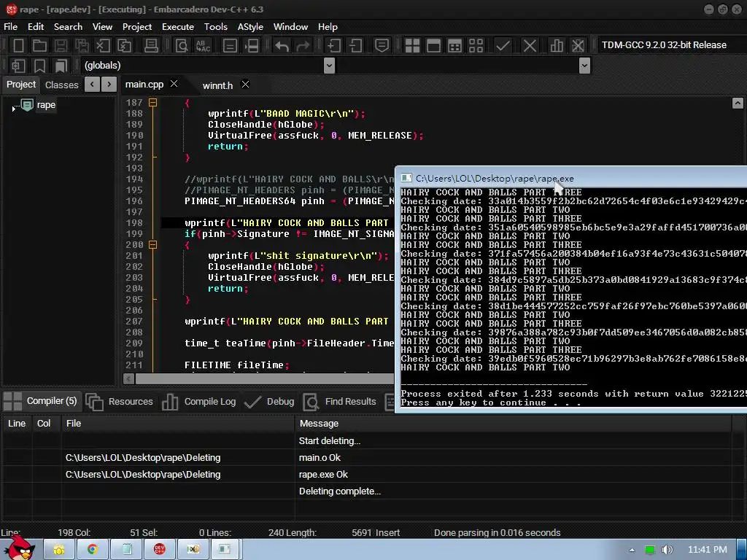Click the Run window icon
This screenshot has width=747, height=560.
pos(433,46)
